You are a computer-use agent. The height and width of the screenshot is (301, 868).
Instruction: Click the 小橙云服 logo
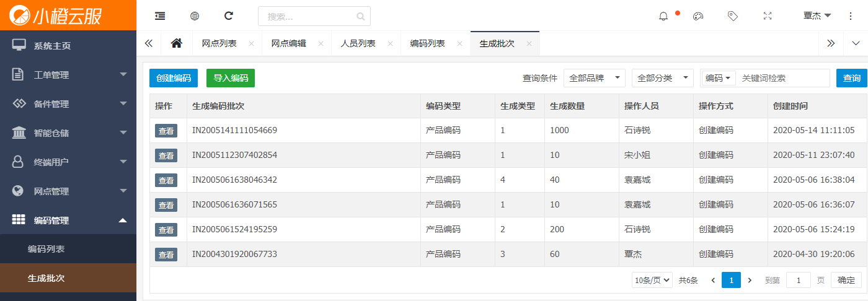coord(55,15)
